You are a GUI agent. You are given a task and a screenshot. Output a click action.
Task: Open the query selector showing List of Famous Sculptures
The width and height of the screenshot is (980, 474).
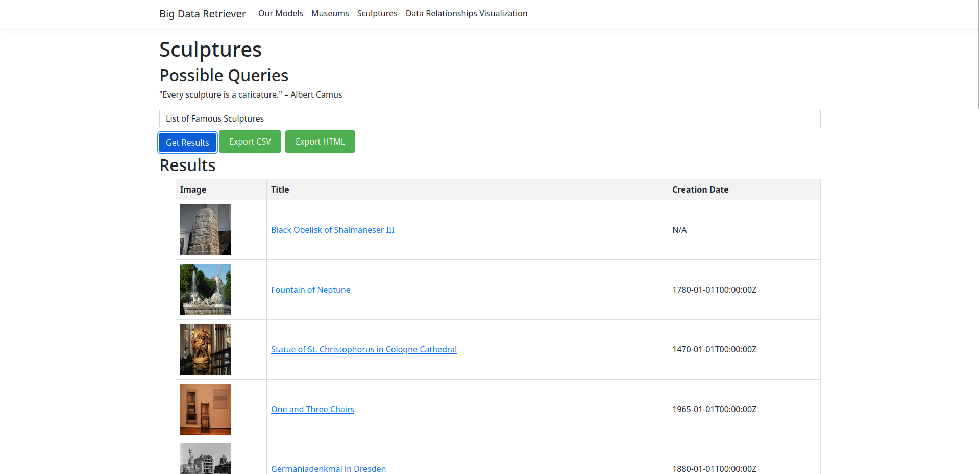click(x=489, y=118)
